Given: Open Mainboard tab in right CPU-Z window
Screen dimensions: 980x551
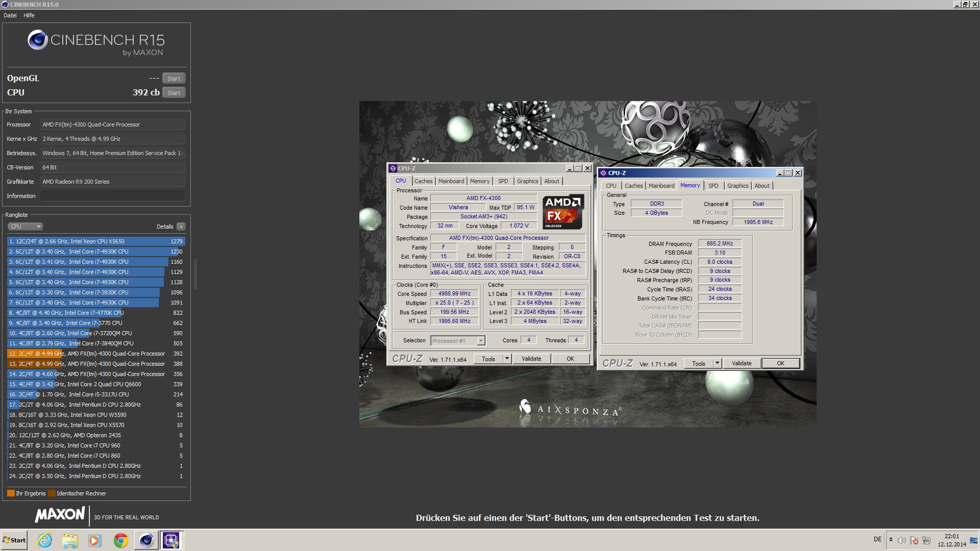Looking at the screenshot, I should tap(661, 186).
